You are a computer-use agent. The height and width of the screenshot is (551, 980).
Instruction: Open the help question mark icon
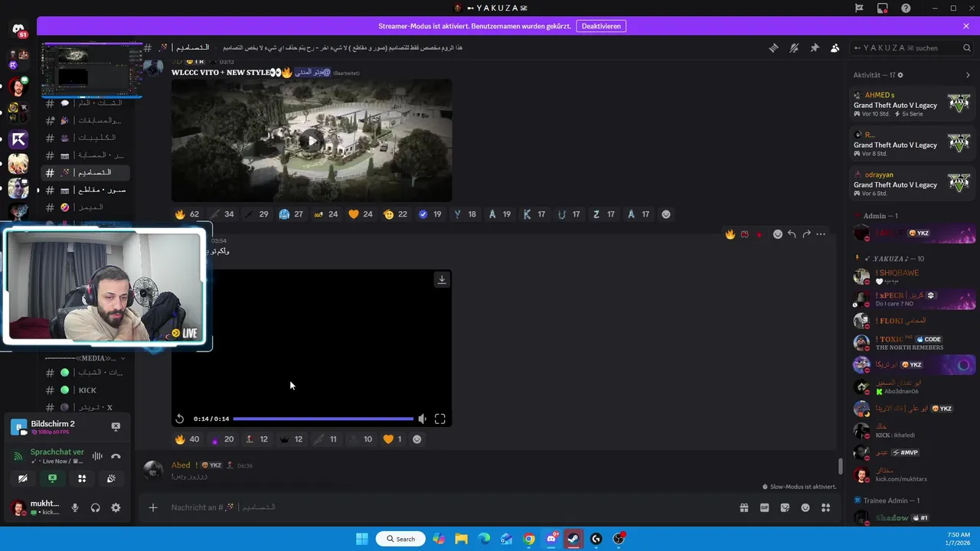[906, 8]
